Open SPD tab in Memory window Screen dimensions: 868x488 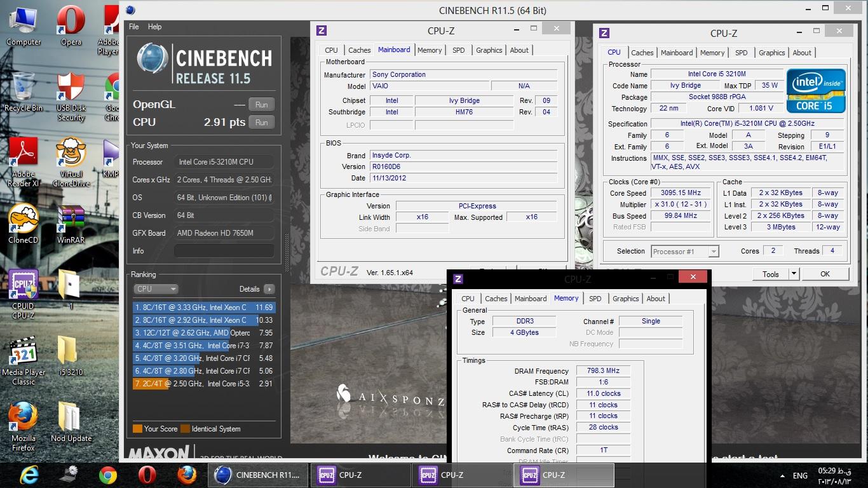pyautogui.click(x=595, y=299)
